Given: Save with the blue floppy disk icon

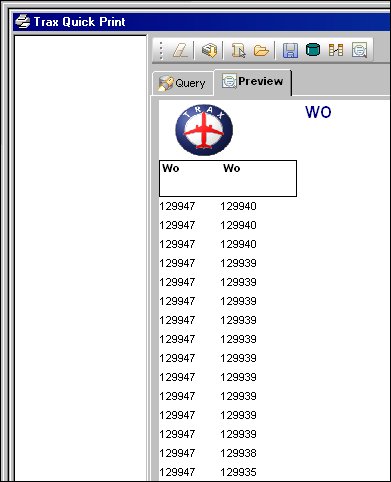Looking at the screenshot, I should (290, 51).
